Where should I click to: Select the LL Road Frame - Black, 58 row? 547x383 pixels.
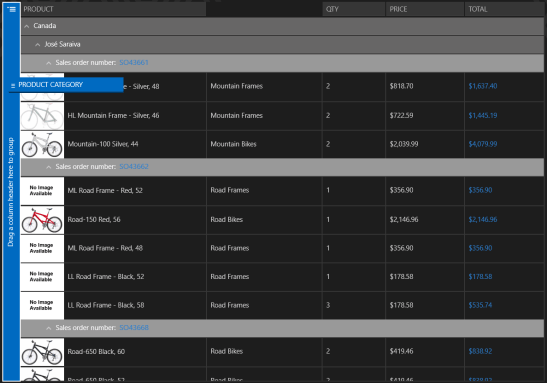(282, 305)
